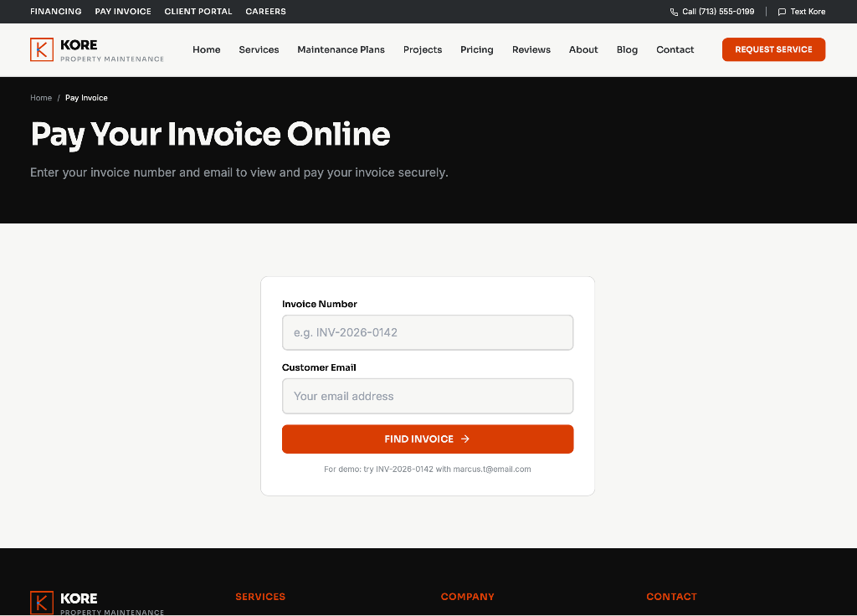Open the About page
Viewport: 857px width, 616px height.
click(583, 49)
